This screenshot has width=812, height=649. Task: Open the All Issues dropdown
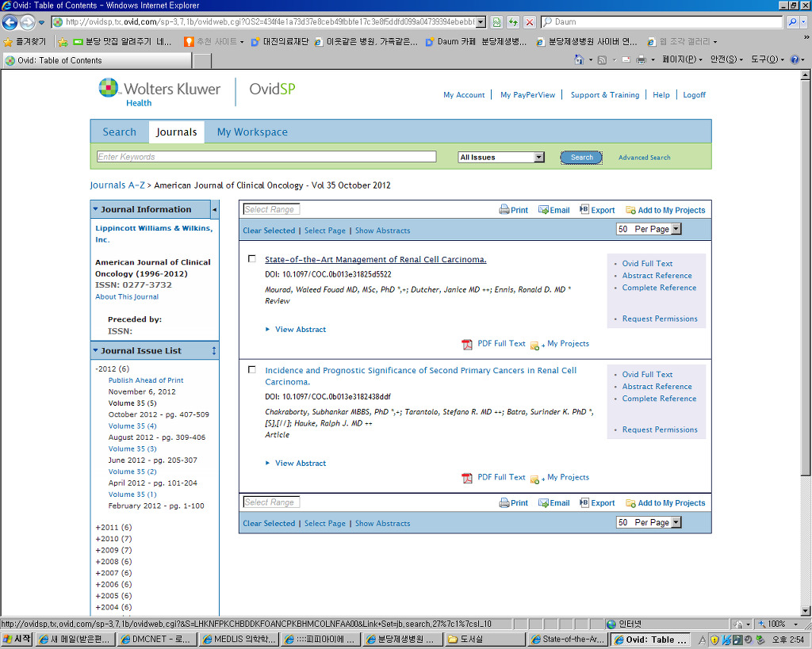[501, 158]
